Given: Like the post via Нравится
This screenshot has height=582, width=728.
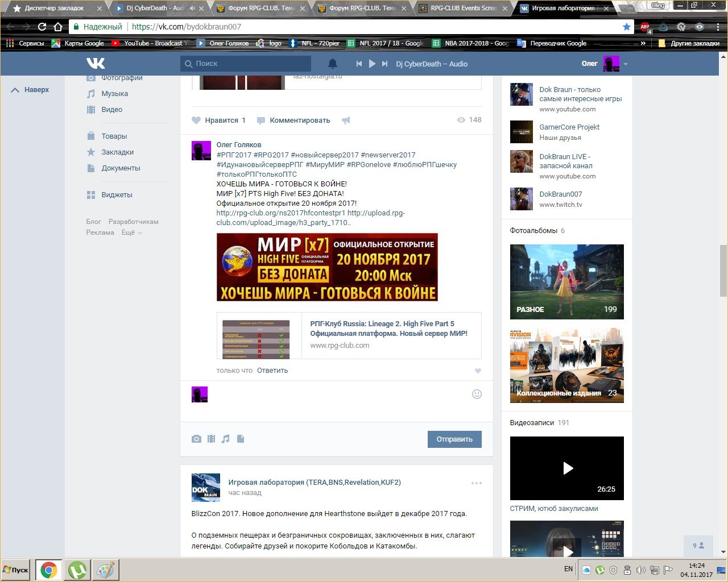Looking at the screenshot, I should 218,120.
